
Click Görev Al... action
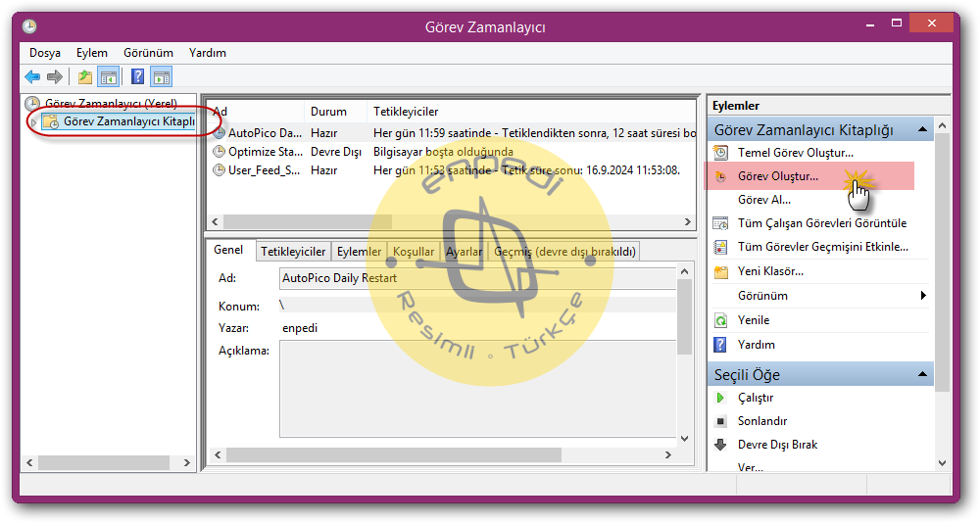763,200
